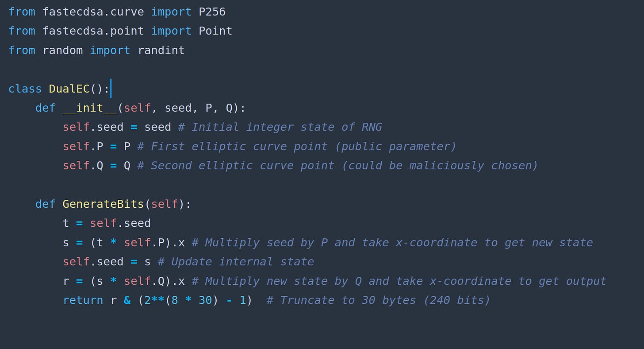Click the 'could be maliciously chosen' comment text
Screen dimensions: 644x349
click(x=440, y=166)
